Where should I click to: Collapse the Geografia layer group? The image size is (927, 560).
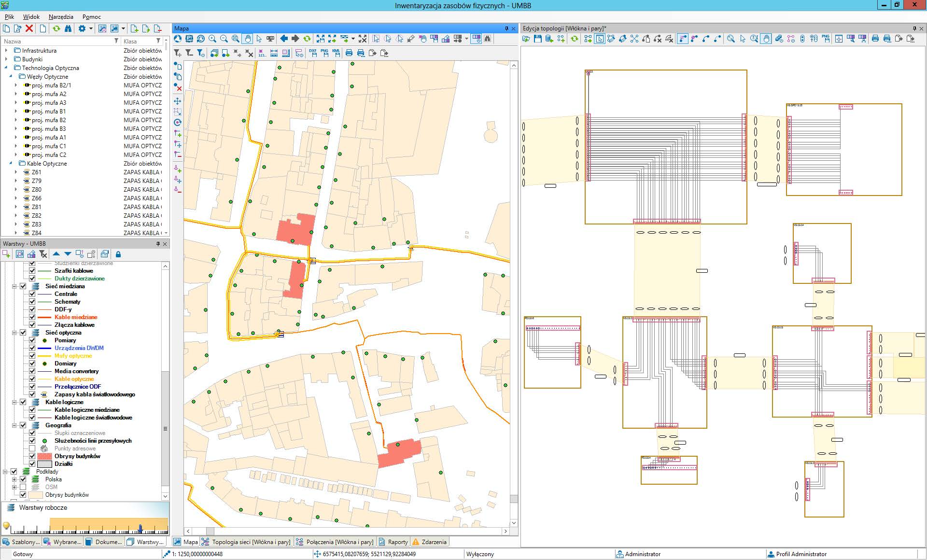click(14, 425)
